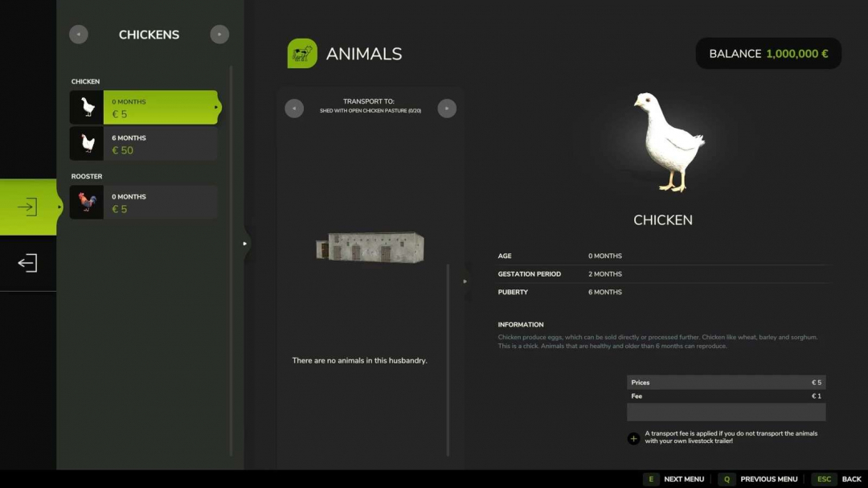Click left arrow of transport destination selector
This screenshot has height=488, width=868.
click(x=294, y=107)
